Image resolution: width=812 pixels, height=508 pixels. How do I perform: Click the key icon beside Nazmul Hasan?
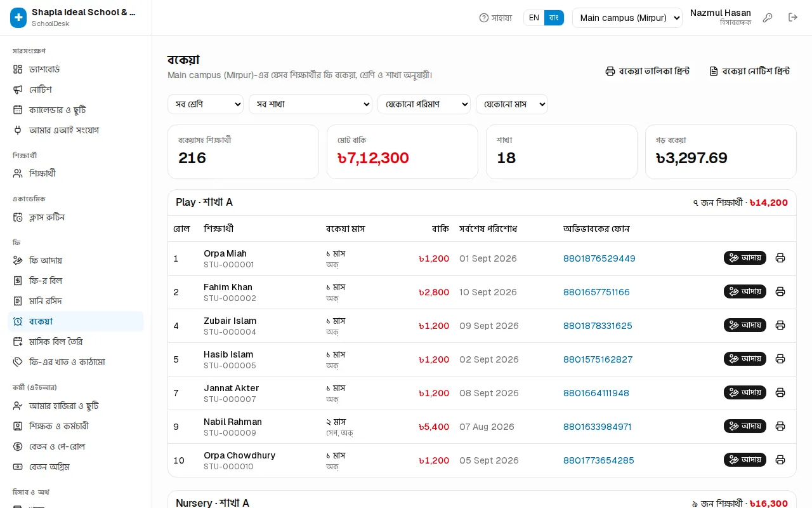tap(768, 18)
